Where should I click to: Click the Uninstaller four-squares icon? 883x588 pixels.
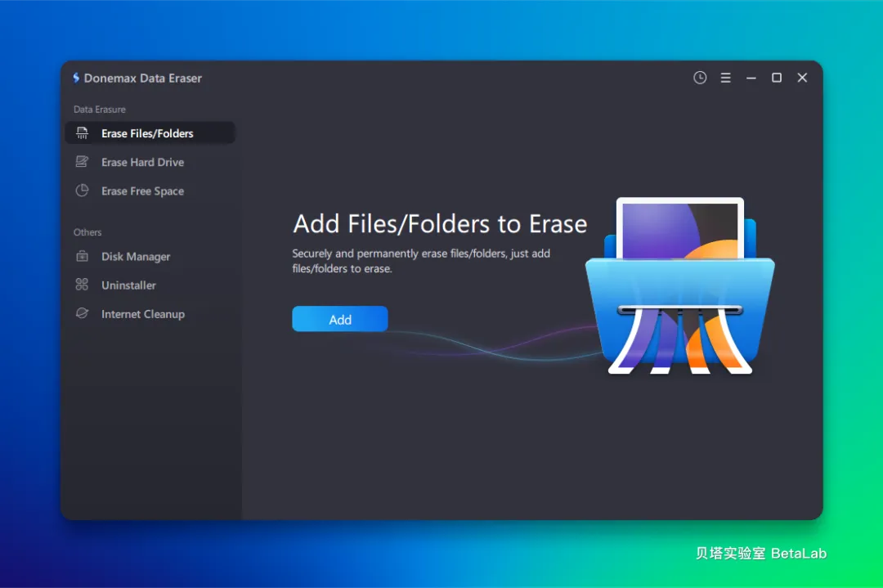pos(83,285)
